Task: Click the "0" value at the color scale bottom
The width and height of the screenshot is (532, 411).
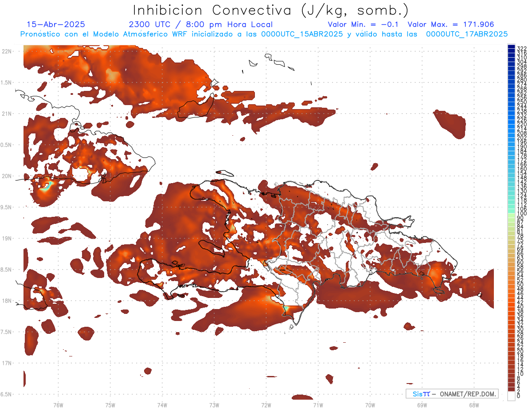Action: click(519, 395)
